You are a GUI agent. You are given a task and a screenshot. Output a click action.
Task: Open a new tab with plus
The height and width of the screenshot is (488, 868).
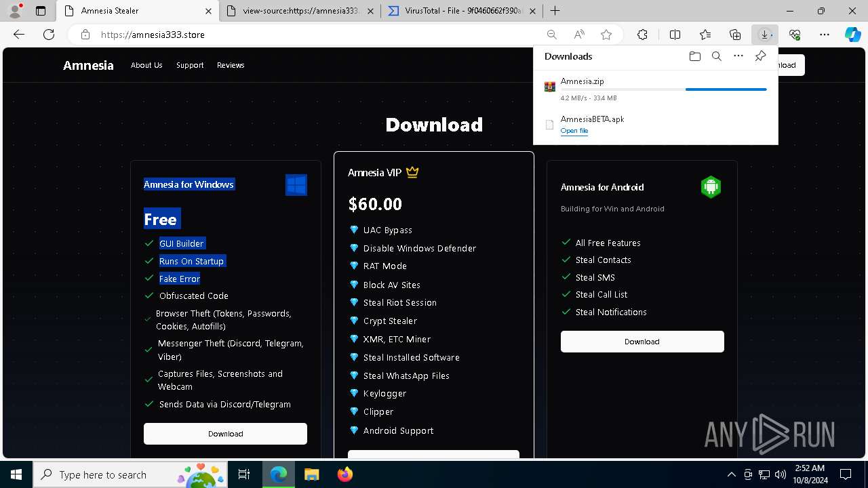(555, 11)
